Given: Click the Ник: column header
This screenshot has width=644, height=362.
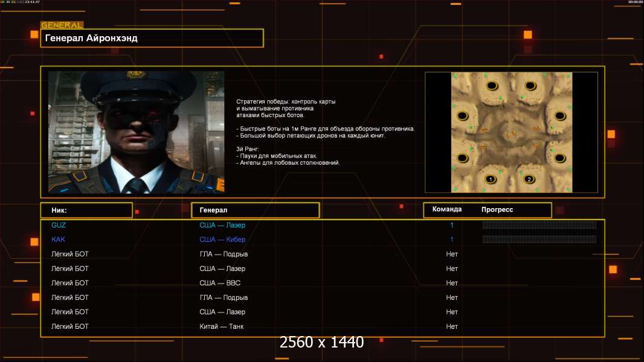Looking at the screenshot, I should (x=86, y=210).
